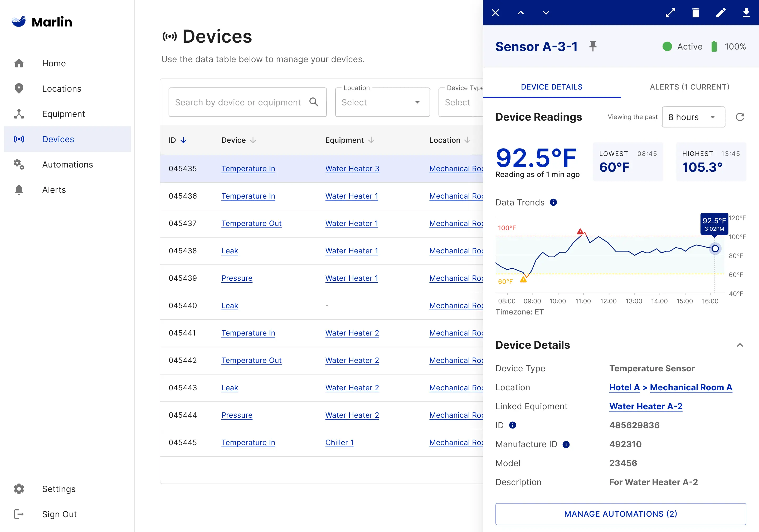Click the download icon in header
Image resolution: width=759 pixels, height=532 pixels.
click(746, 13)
